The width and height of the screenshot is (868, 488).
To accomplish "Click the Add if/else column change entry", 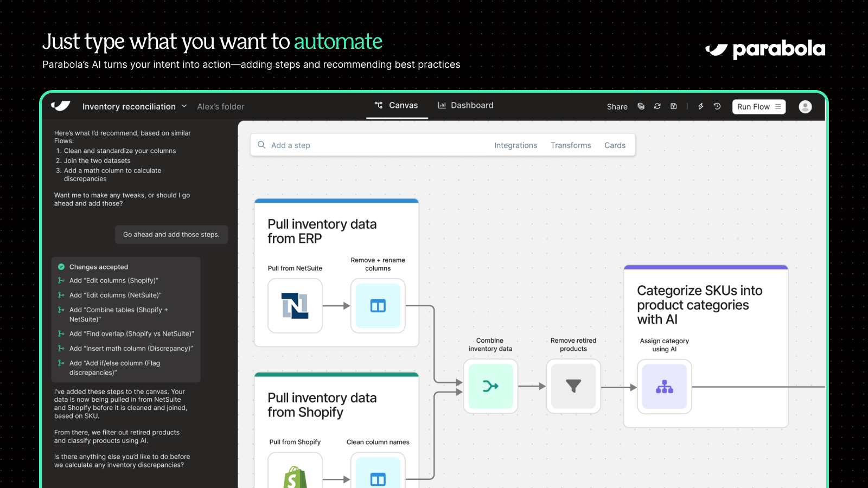I will [115, 368].
